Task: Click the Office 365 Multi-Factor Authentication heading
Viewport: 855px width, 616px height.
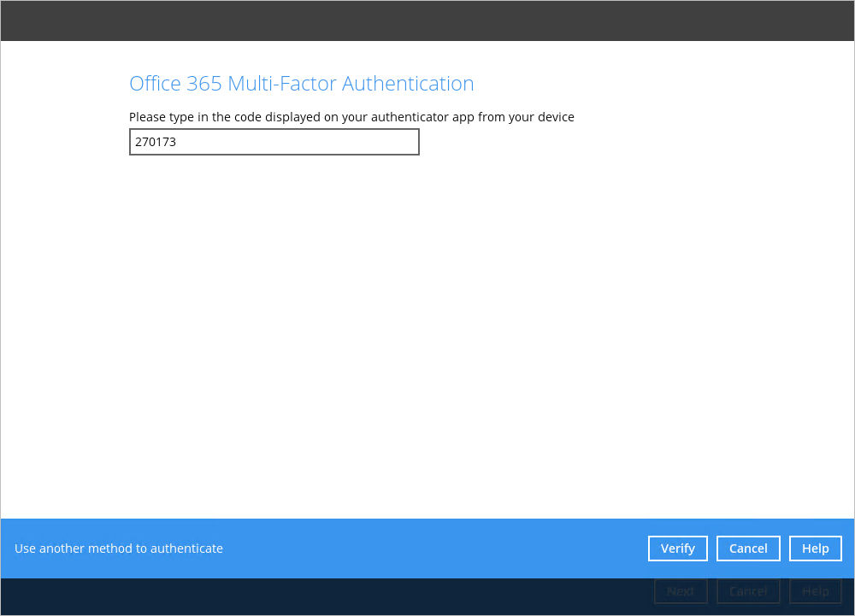Action: point(301,84)
